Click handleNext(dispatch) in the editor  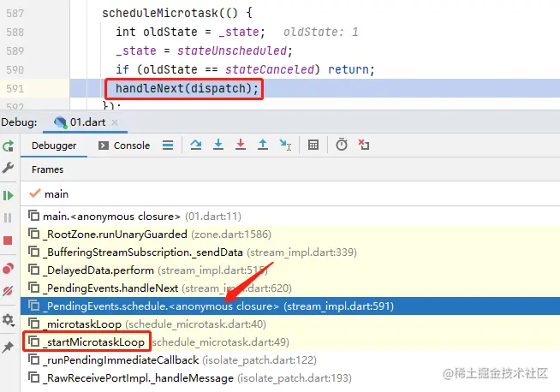coord(187,88)
